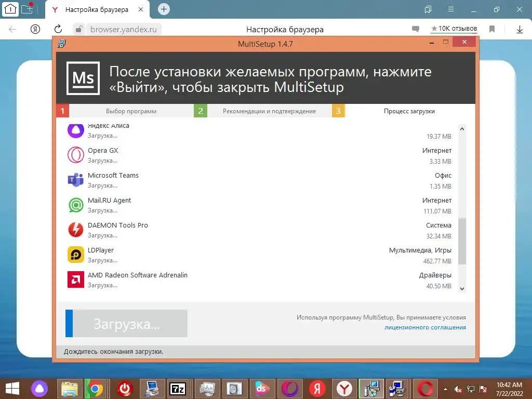Click the Мультимедиа, Игры category label
This screenshot has width=532, height=399.
(420, 250)
